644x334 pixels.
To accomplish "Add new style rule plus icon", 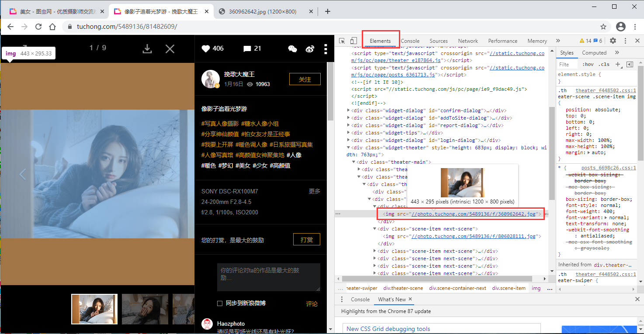I will click(618, 64).
